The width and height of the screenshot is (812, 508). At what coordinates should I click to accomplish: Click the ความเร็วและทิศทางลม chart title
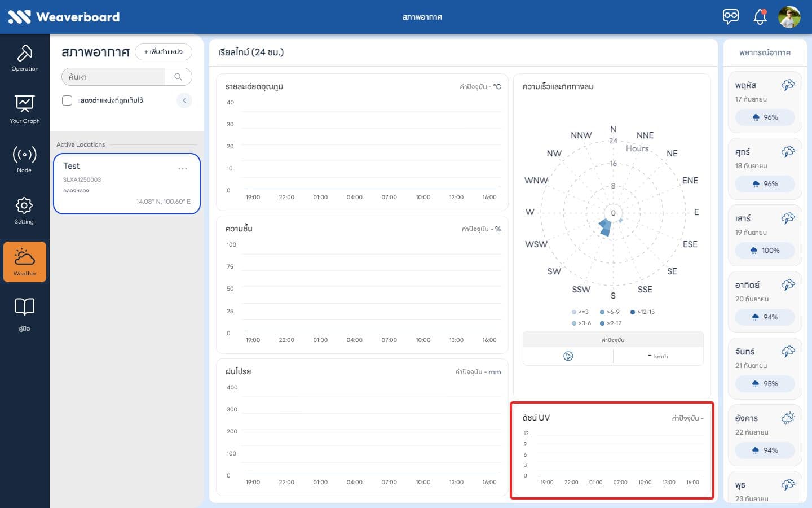(558, 86)
